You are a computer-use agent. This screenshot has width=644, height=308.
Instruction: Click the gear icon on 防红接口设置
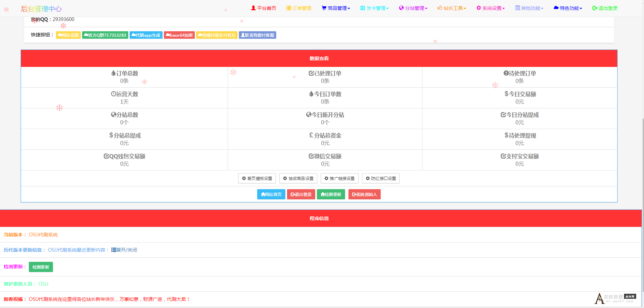tap(368, 178)
